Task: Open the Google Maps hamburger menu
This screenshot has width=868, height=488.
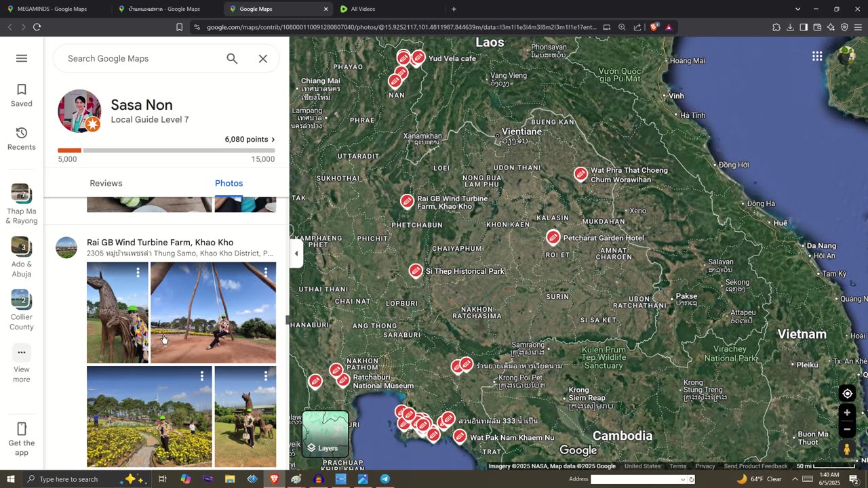Action: [x=22, y=58]
